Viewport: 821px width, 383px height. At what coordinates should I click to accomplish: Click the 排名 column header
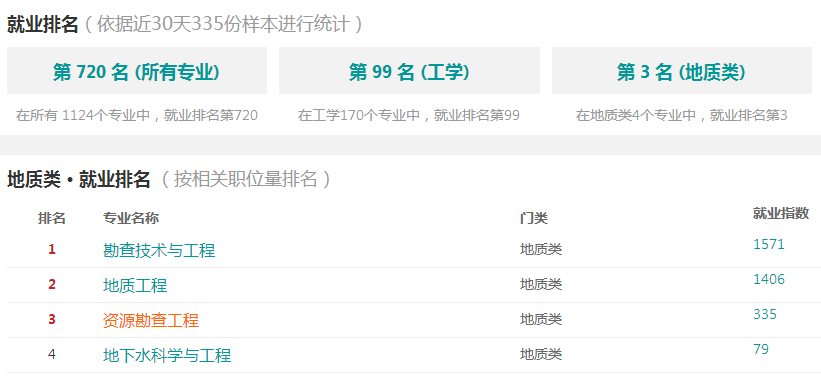[52, 218]
